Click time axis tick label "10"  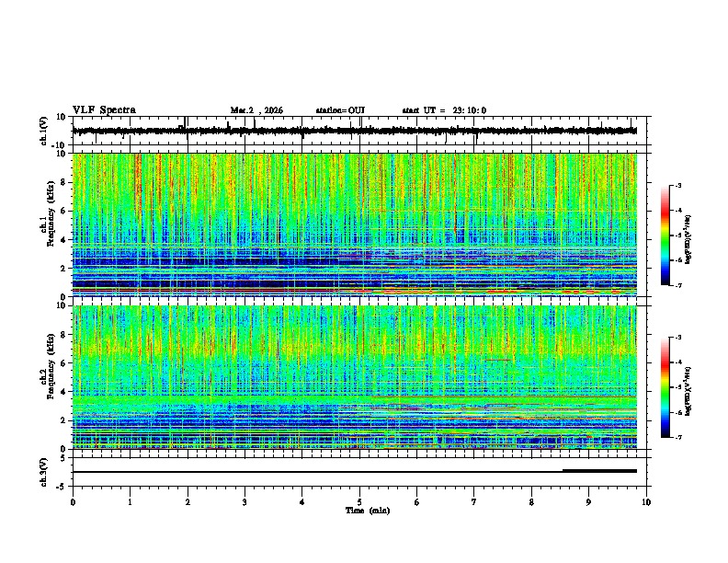tap(646, 502)
